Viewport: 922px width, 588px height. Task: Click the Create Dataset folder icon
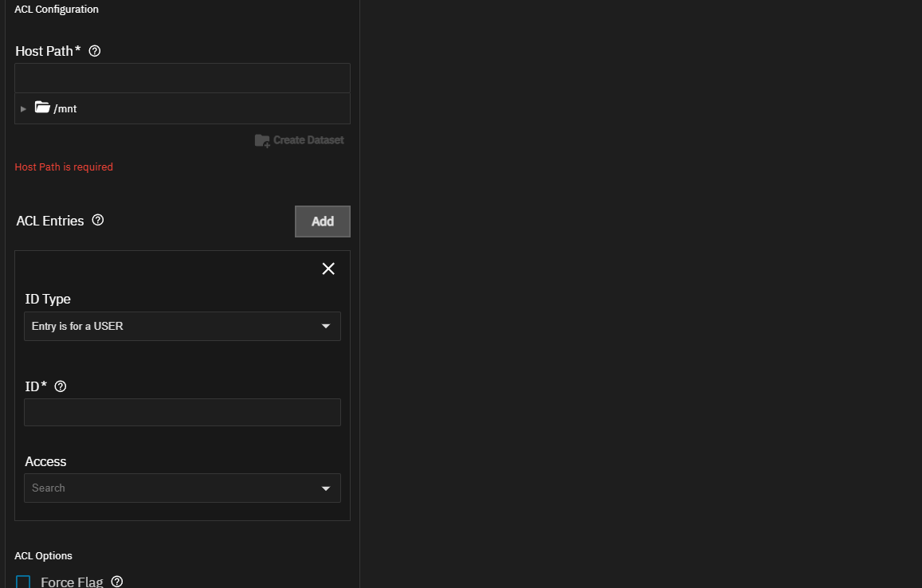[262, 140]
